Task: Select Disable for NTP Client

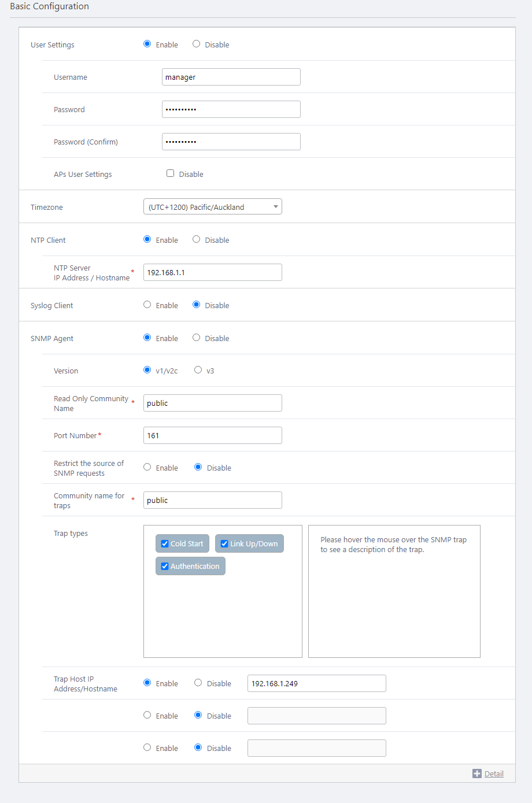Action: tap(197, 239)
